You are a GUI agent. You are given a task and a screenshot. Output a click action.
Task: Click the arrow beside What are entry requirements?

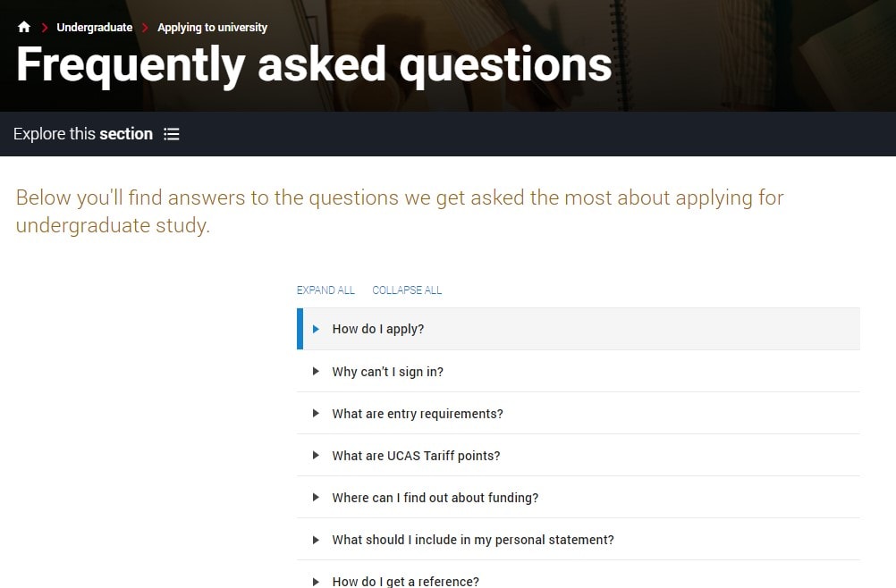[x=316, y=414]
